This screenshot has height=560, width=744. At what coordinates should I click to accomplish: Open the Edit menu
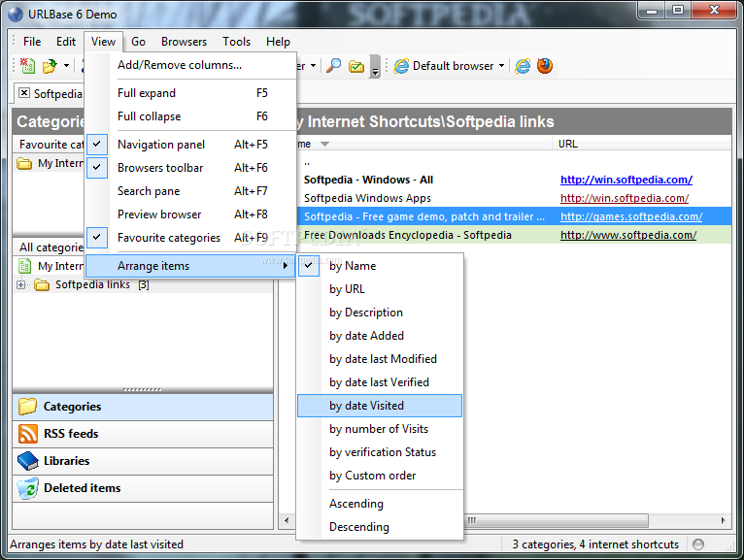point(66,42)
